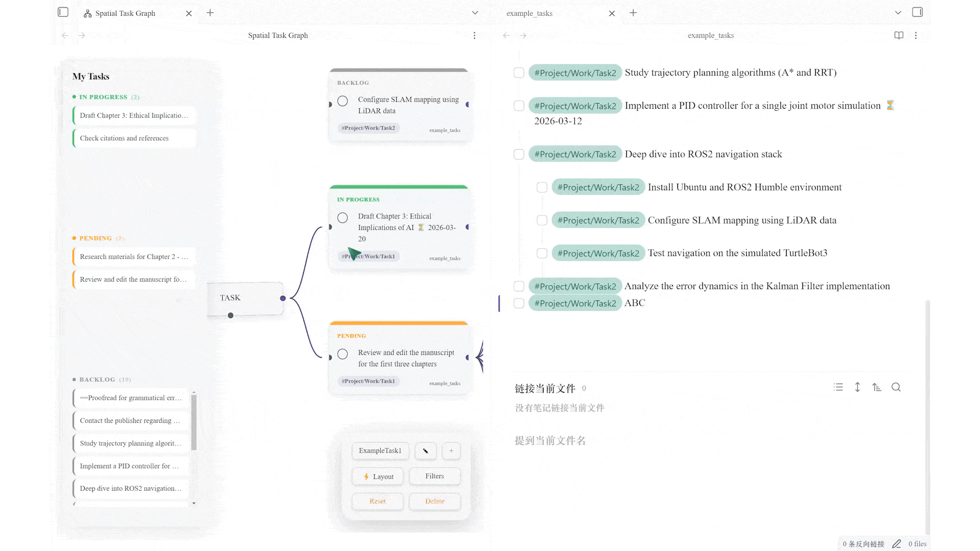
Task: Open Spatial Task Graph more options menu
Action: point(474,35)
